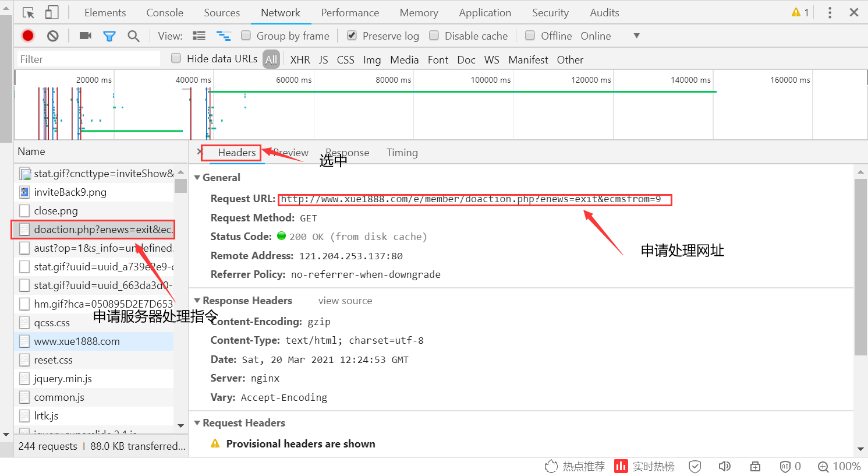868x476 pixels.
Task: Select the www.xue1888.com request row
Action: click(94, 341)
